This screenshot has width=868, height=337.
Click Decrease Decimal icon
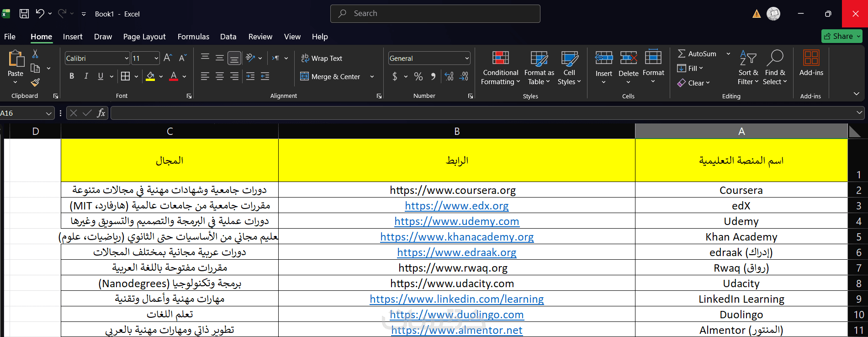(x=464, y=76)
